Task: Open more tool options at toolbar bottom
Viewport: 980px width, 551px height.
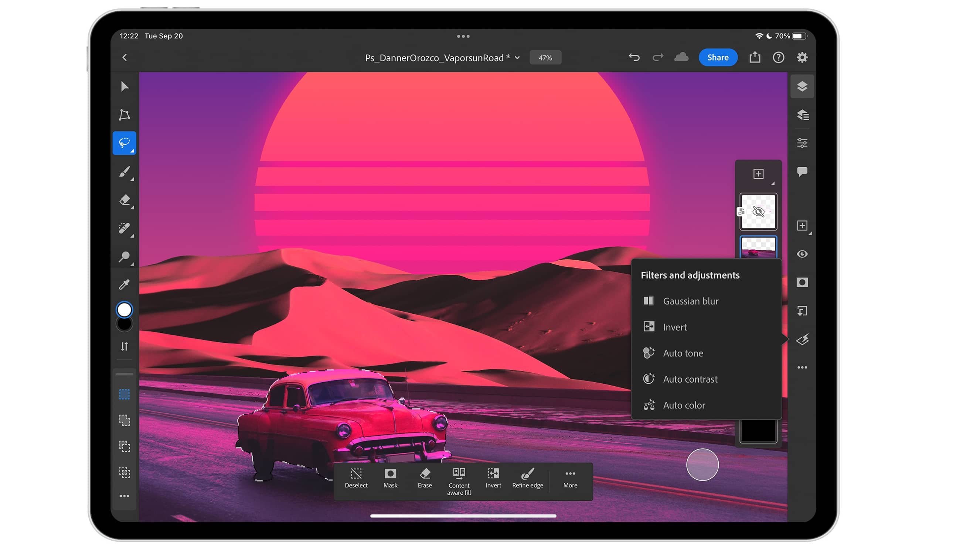Action: [x=125, y=496]
